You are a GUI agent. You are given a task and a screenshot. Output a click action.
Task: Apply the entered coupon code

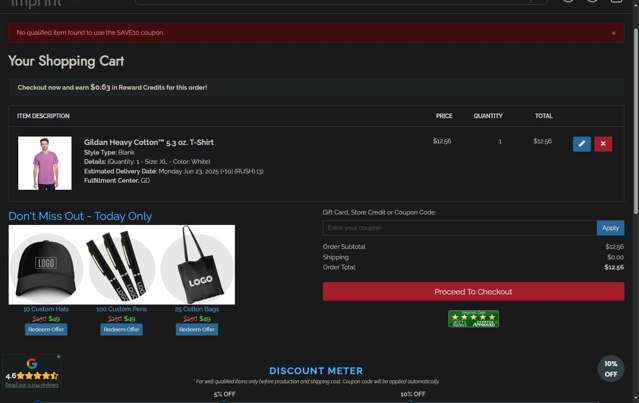pyautogui.click(x=610, y=228)
